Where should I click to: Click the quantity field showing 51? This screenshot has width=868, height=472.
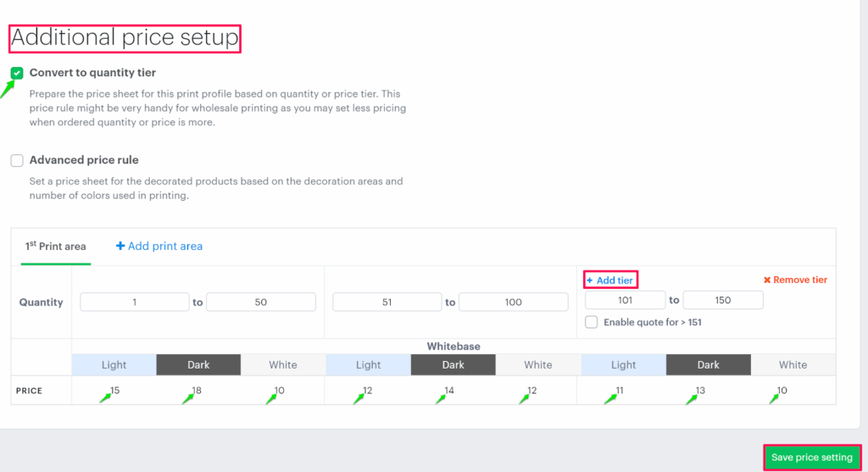pos(387,302)
